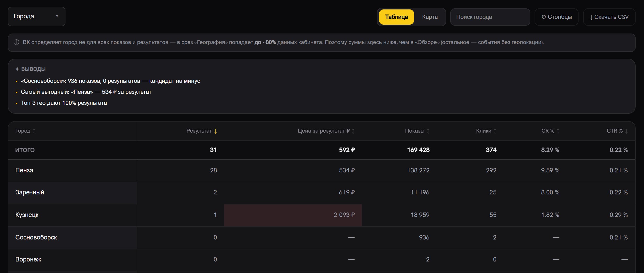Click the Кузнецк CR value 1.82 %
Screen dimensions: 644x273
[x=550, y=215]
